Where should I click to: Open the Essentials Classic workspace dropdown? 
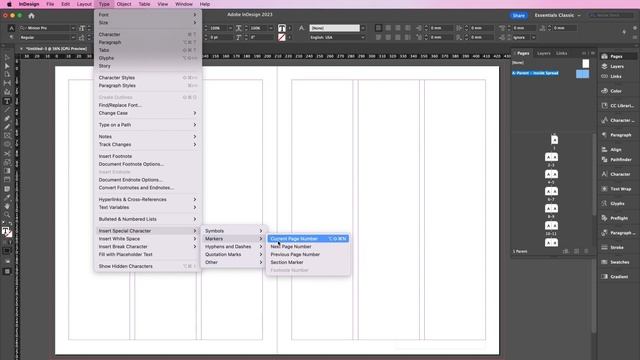click(557, 15)
